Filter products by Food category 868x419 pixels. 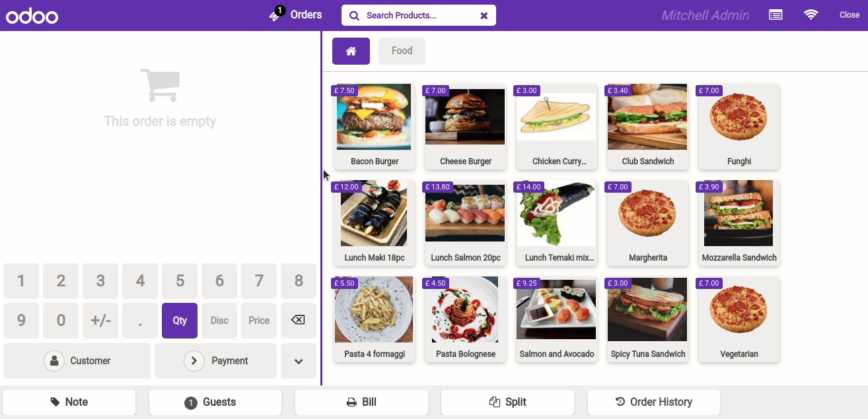click(402, 51)
